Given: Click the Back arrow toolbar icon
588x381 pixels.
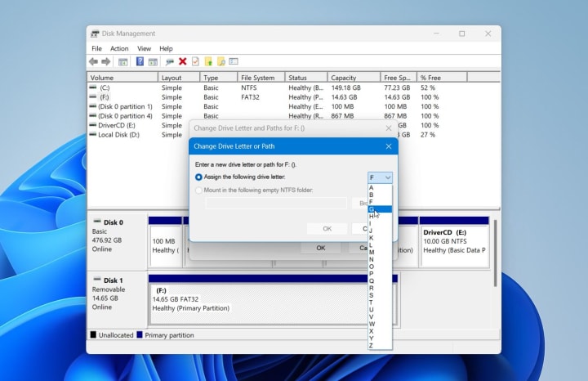Looking at the screenshot, I should coord(93,61).
